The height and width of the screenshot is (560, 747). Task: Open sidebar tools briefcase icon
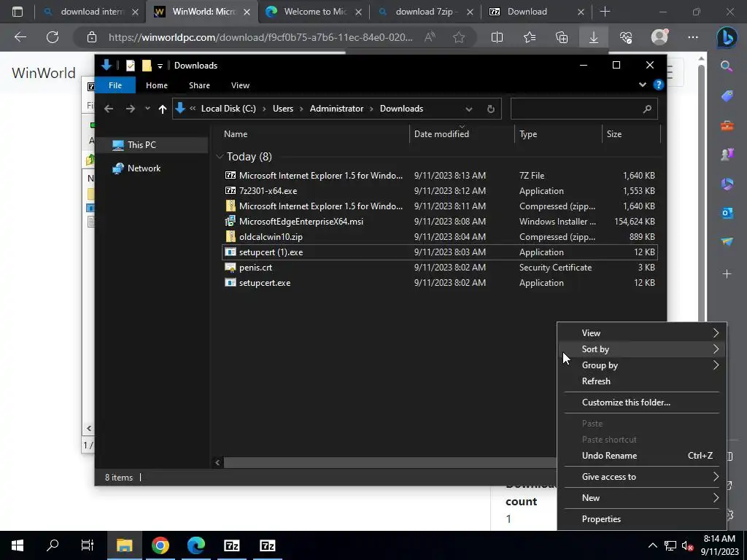[727, 125]
